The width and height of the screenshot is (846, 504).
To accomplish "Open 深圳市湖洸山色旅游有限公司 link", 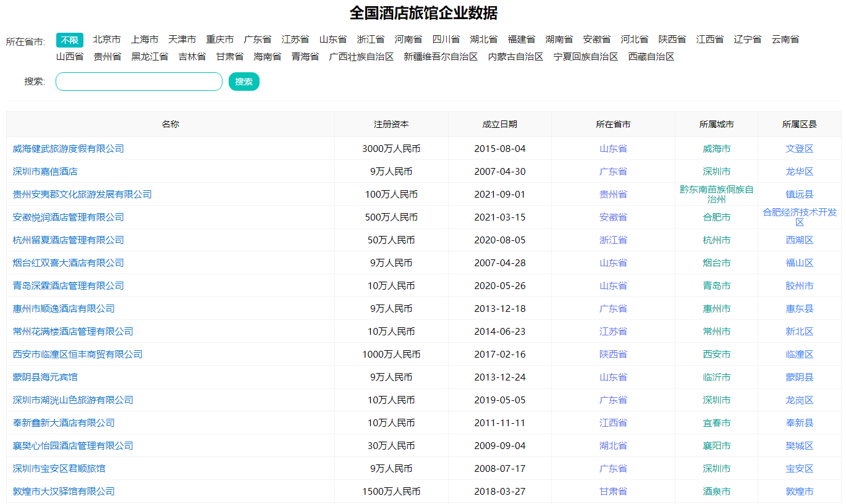I will click(73, 400).
